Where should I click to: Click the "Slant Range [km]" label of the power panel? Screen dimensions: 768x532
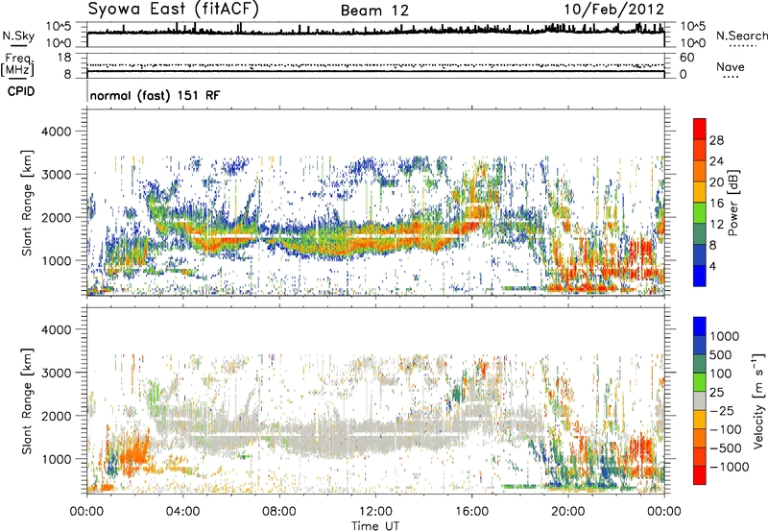click(x=27, y=203)
